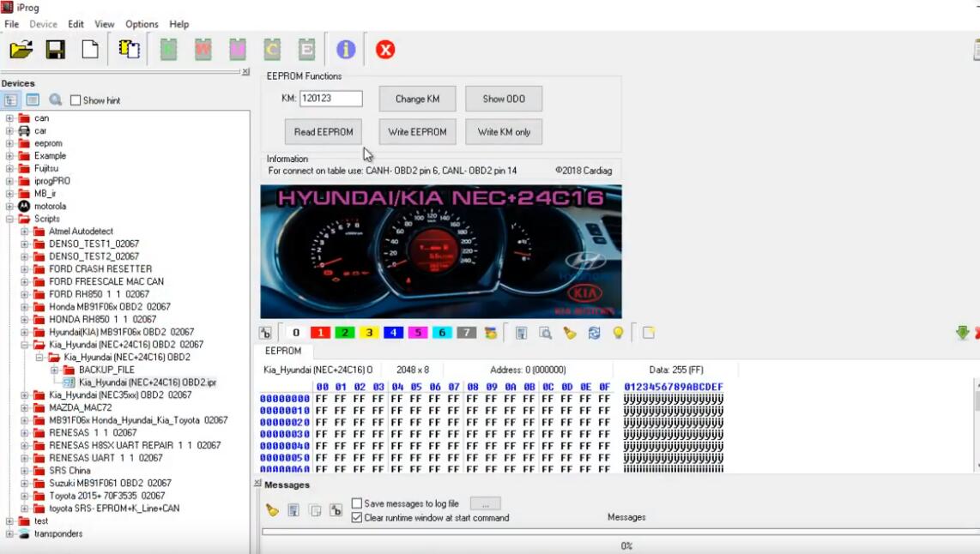Select the EEPROM tab

coord(282,351)
